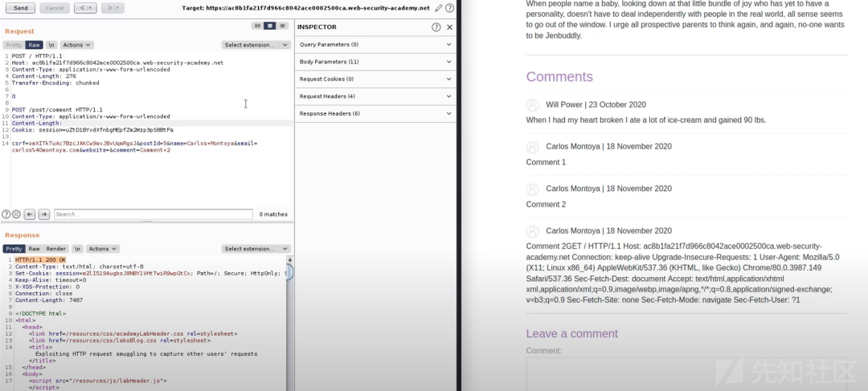The width and height of the screenshot is (868, 391).
Task: Expand Request Headers (4) section
Action: [375, 96]
